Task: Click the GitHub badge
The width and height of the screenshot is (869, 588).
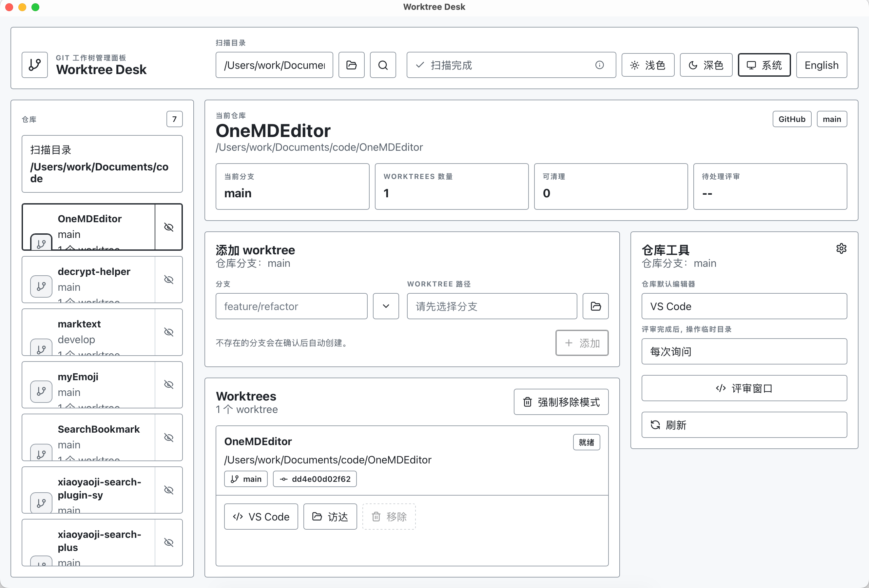Action: click(x=792, y=119)
